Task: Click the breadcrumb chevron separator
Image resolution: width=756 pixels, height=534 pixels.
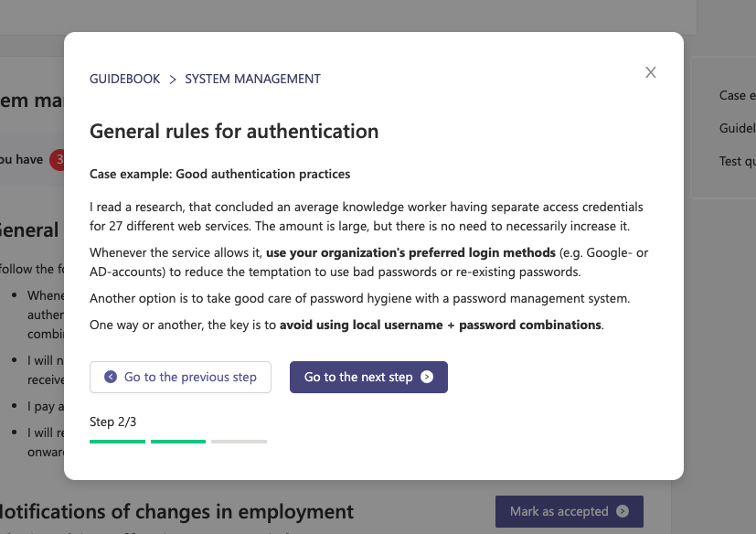Action: coord(173,80)
